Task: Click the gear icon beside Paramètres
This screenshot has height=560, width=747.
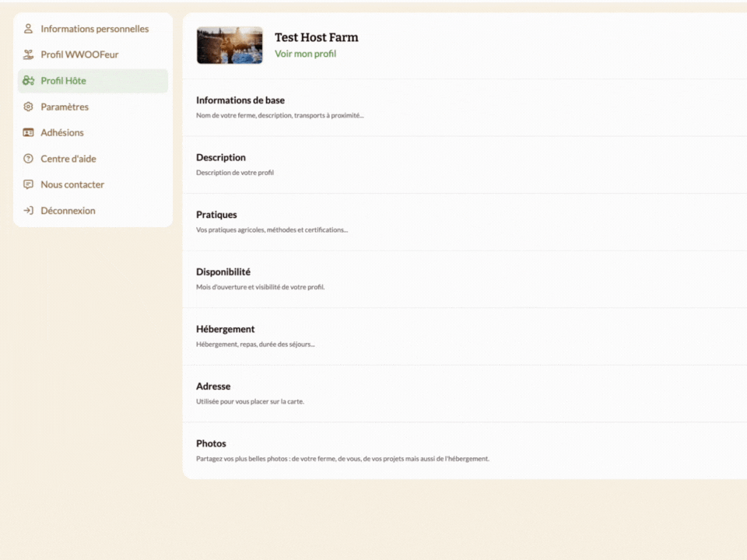Action: point(28,107)
